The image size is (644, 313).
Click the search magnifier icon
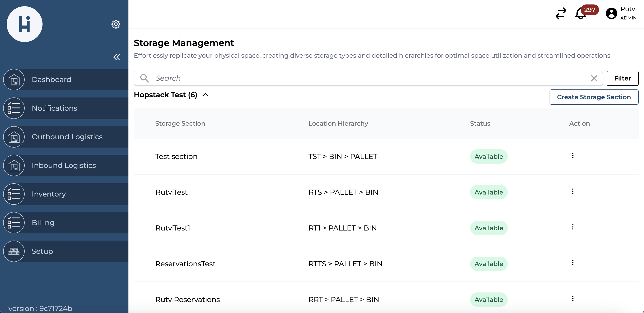click(x=145, y=78)
